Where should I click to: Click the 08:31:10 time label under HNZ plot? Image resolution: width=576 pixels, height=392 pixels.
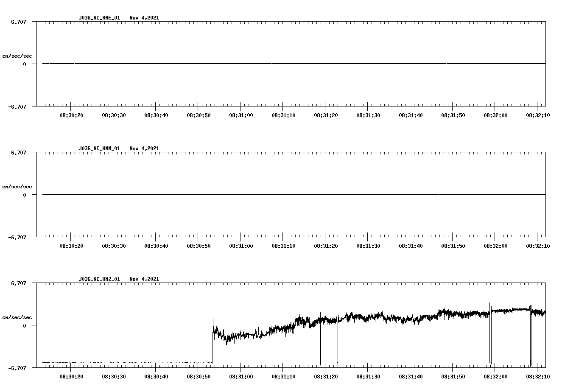[x=283, y=376]
